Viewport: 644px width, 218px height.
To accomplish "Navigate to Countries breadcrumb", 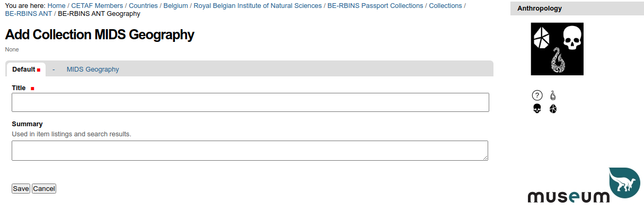I will coord(143,6).
